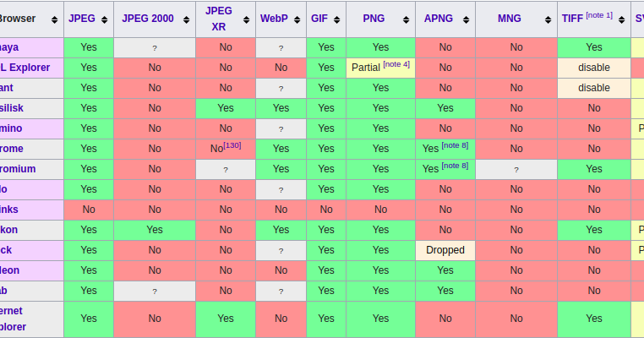This screenshot has width=644, height=338.
Task: Click sort arrows in JPEG 2000 header
Action: pos(187,19)
